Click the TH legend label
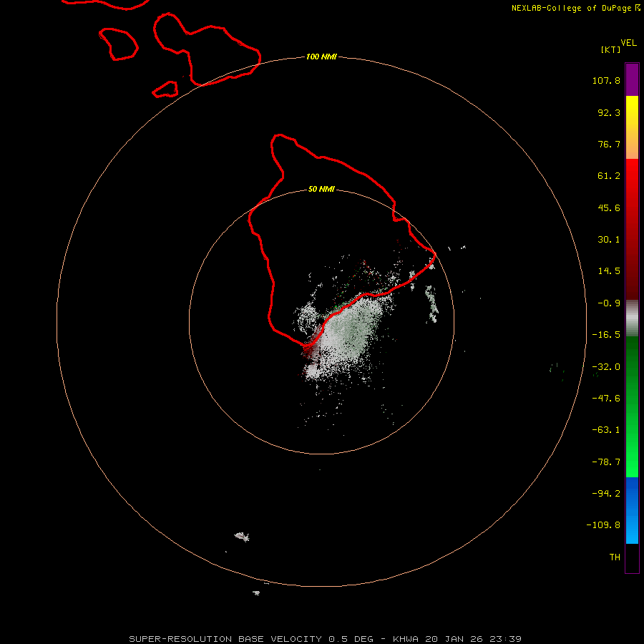 pos(615,557)
